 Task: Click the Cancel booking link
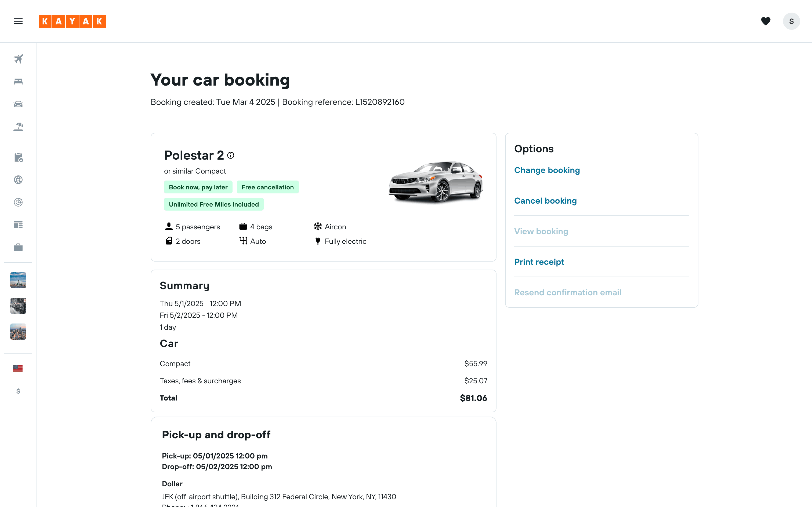(x=545, y=201)
